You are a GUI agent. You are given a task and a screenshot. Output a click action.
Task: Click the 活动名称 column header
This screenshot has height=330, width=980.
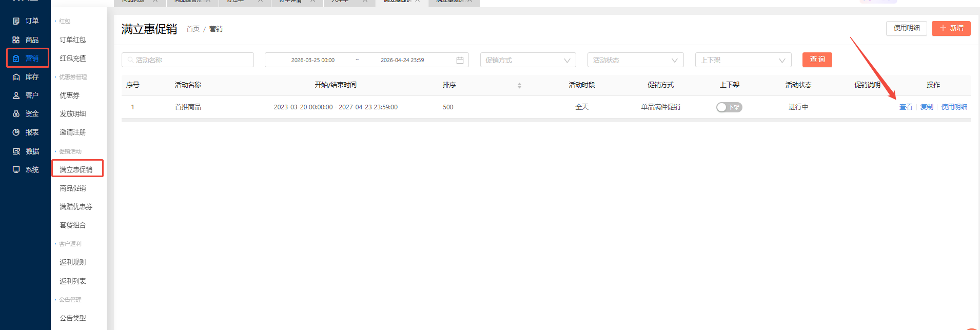pos(188,85)
